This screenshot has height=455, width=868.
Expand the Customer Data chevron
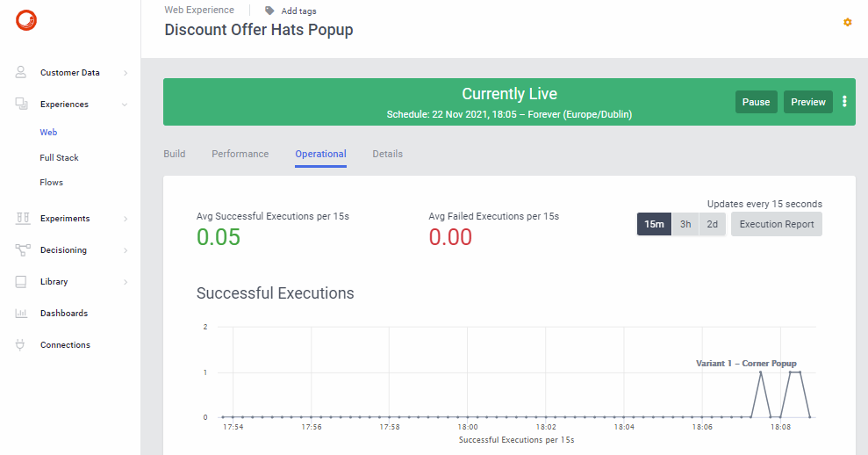125,73
